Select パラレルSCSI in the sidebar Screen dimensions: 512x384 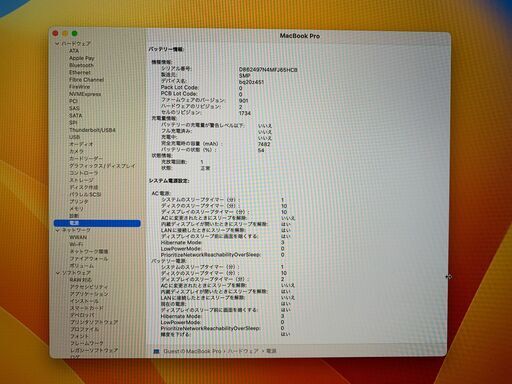coord(85,194)
